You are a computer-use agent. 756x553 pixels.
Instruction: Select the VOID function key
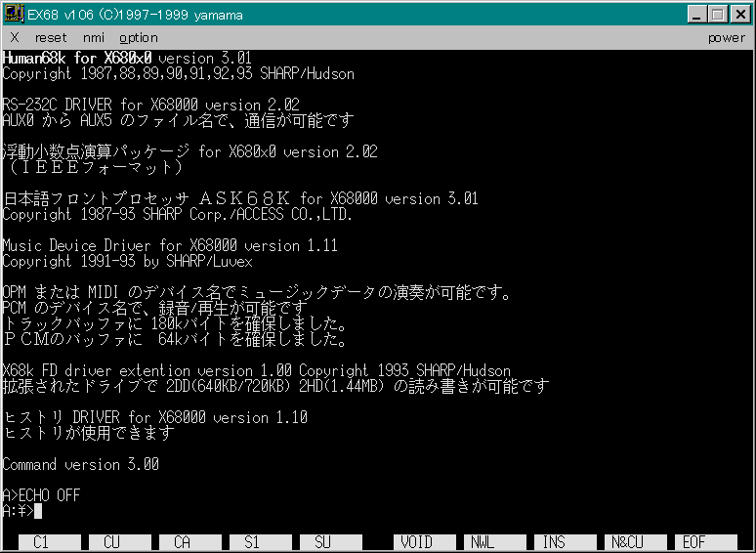416,541
